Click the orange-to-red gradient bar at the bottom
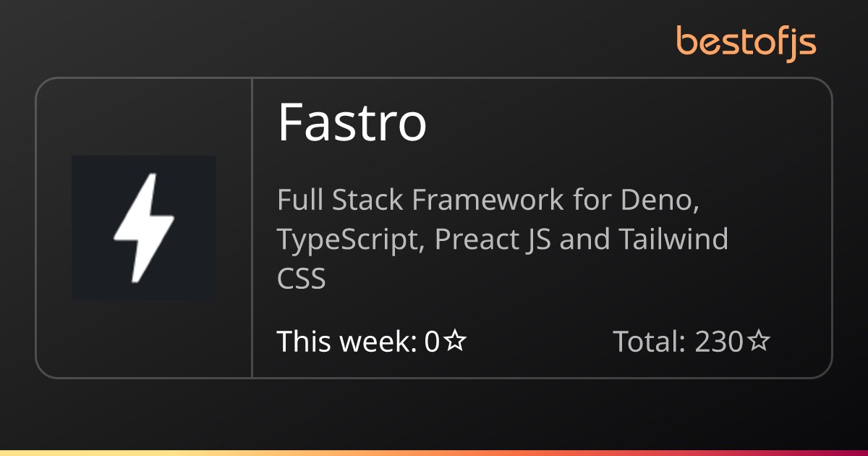 coord(434,453)
